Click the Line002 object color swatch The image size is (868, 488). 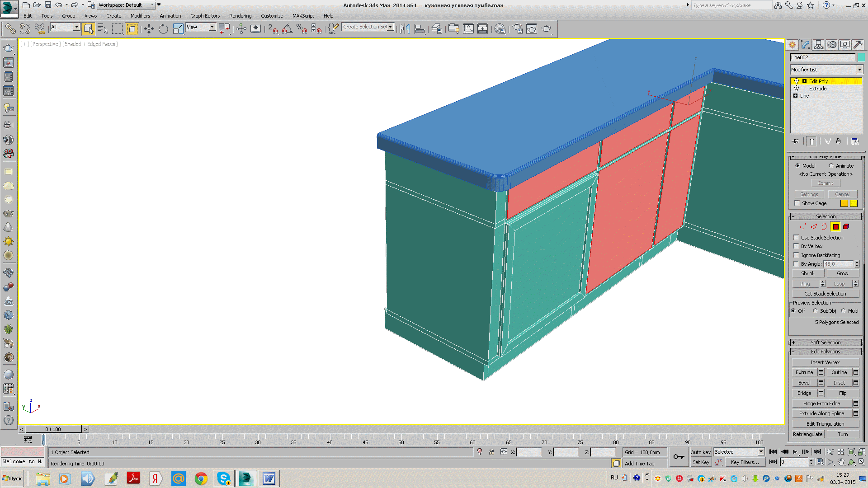coord(861,57)
